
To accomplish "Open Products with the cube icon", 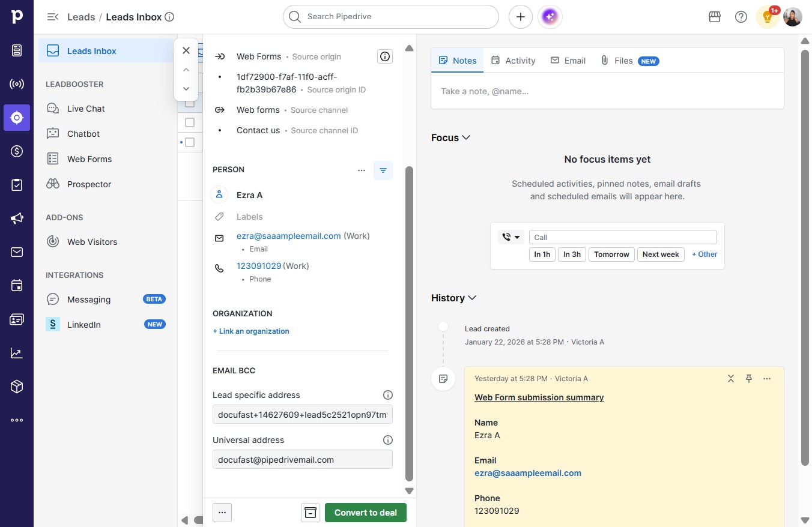I will pyautogui.click(x=17, y=387).
